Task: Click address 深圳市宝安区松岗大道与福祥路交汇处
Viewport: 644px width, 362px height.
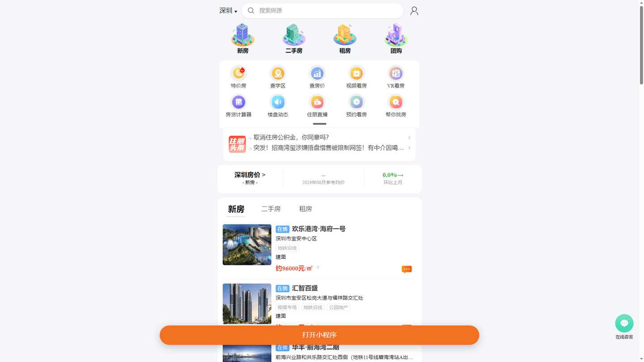Action: click(x=319, y=298)
